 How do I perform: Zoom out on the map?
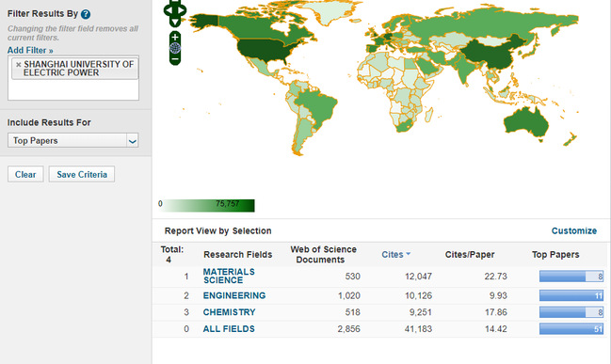(175, 59)
